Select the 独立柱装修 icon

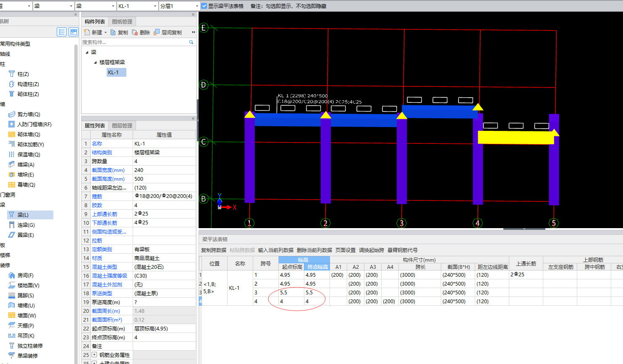click(x=12, y=346)
